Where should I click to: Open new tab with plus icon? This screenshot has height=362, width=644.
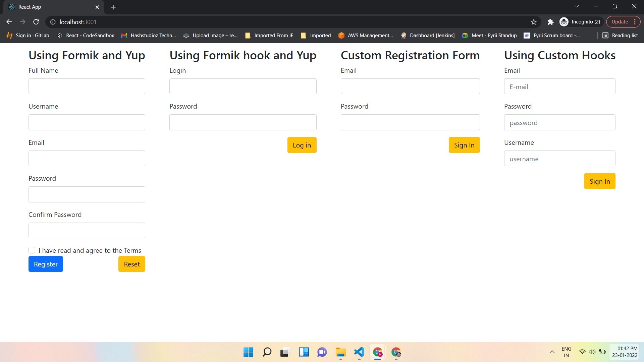tap(113, 7)
